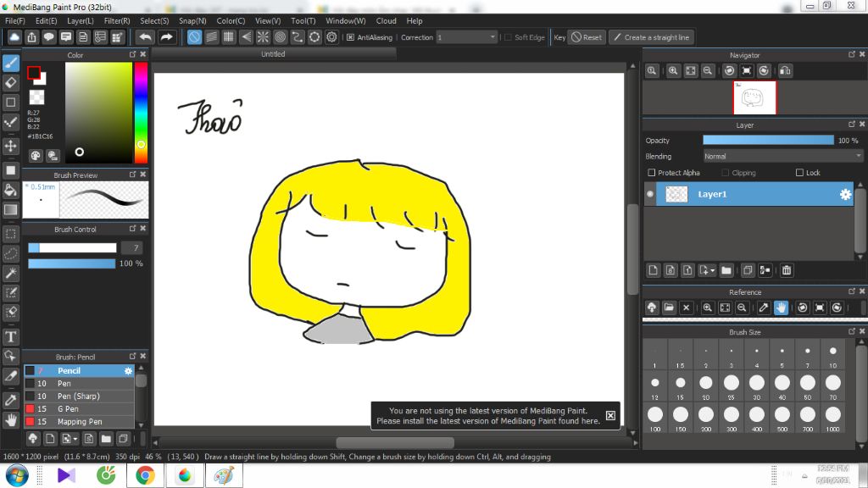Open snap settings gear in toolbar
Screen dimensions: 868x488
(331, 37)
